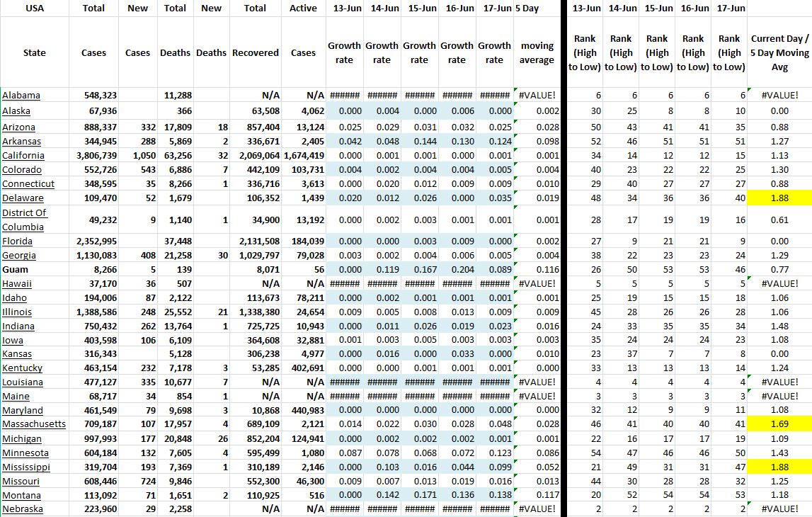Select the Nebraska state link
This screenshot has height=517, width=812.
point(23,509)
